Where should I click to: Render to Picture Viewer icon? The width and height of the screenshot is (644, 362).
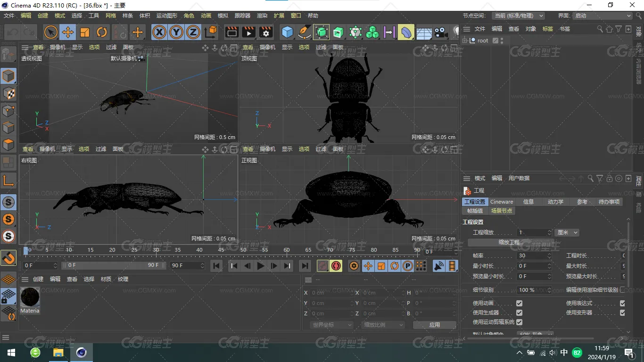[248, 32]
